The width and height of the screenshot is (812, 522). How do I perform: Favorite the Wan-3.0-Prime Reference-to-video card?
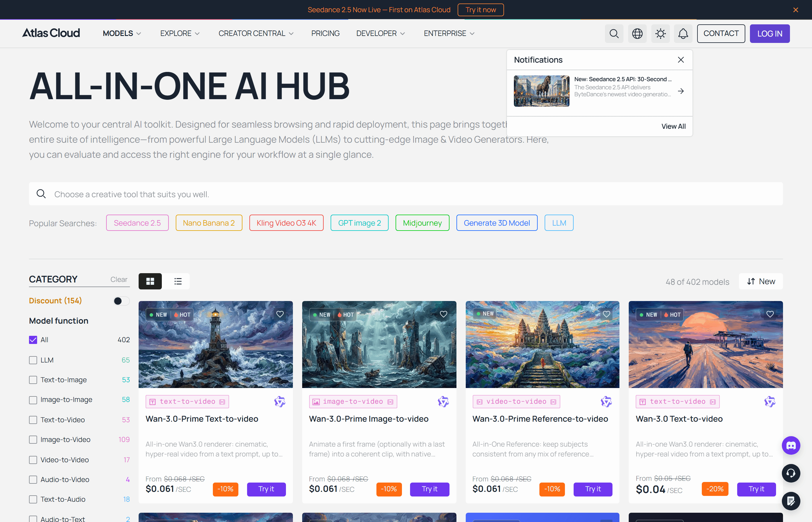(x=607, y=314)
